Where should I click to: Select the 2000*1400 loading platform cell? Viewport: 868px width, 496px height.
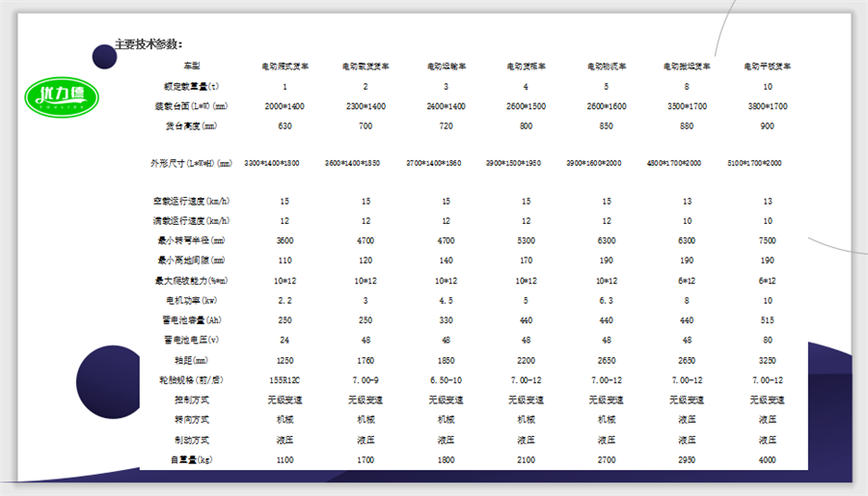[x=285, y=106]
